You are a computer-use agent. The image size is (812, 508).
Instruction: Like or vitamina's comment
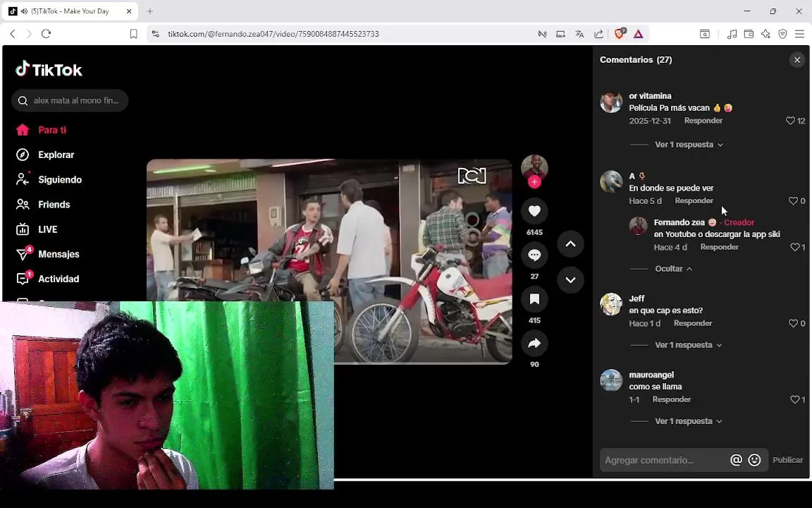pos(790,121)
